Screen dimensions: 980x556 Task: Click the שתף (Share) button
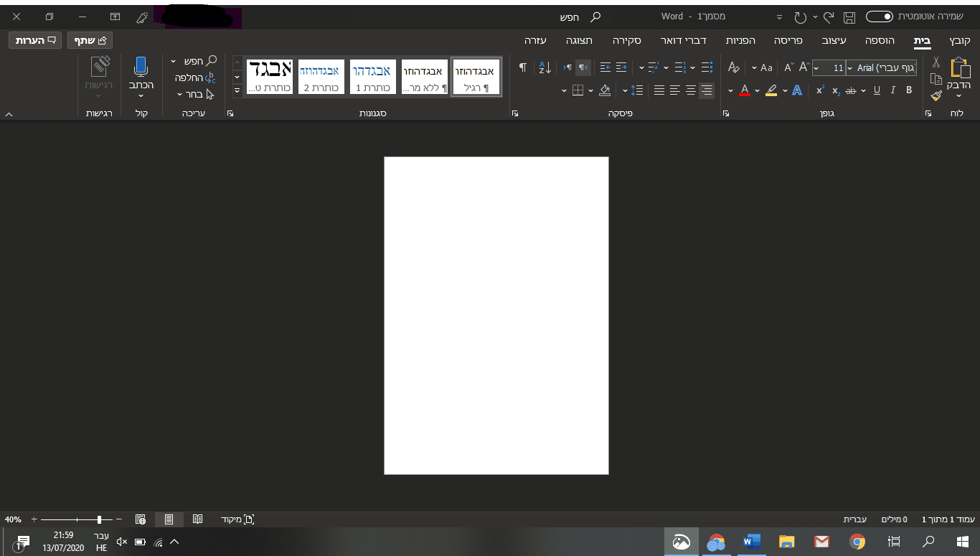(90, 40)
